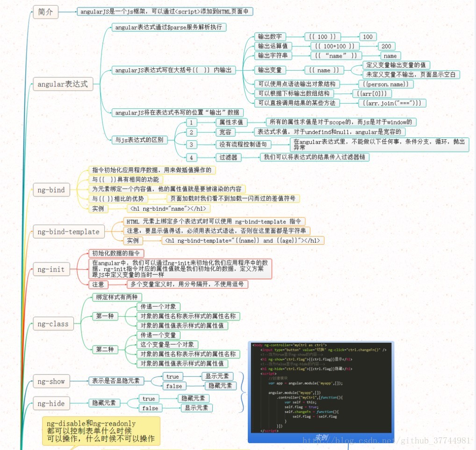Select the ng-bind-template={{name}} and {{age}} example
The image size is (476, 450).
(243, 241)
